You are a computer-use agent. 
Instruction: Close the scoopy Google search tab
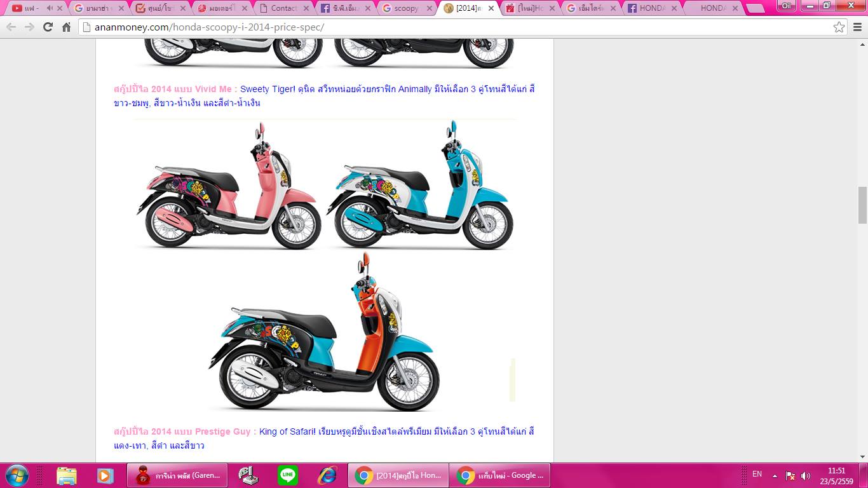click(428, 8)
